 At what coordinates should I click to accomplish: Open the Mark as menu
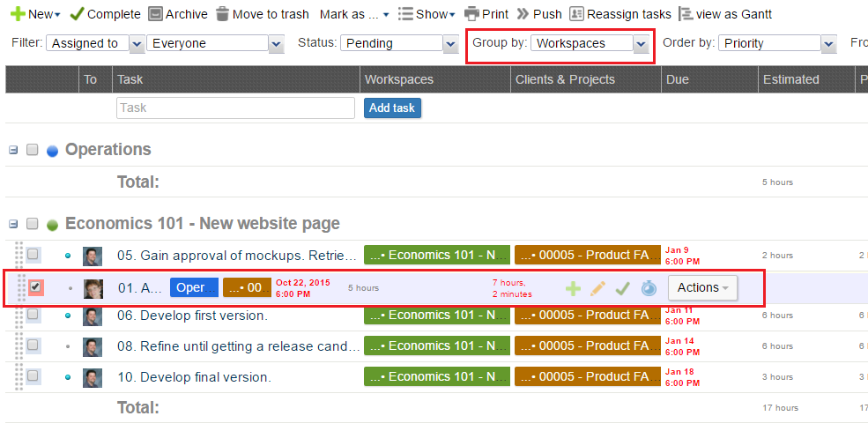[354, 14]
